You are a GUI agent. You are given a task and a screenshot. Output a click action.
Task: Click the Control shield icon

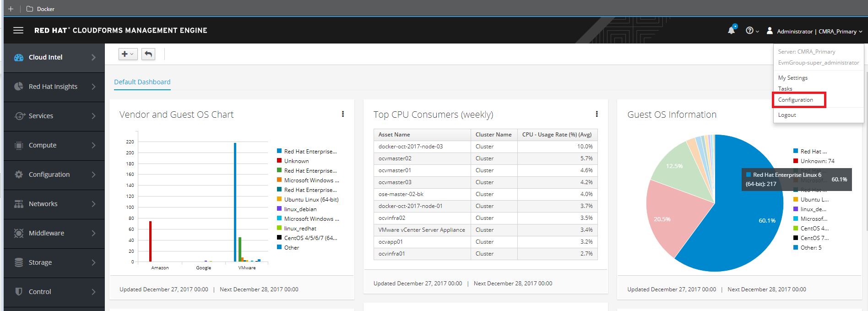19,292
